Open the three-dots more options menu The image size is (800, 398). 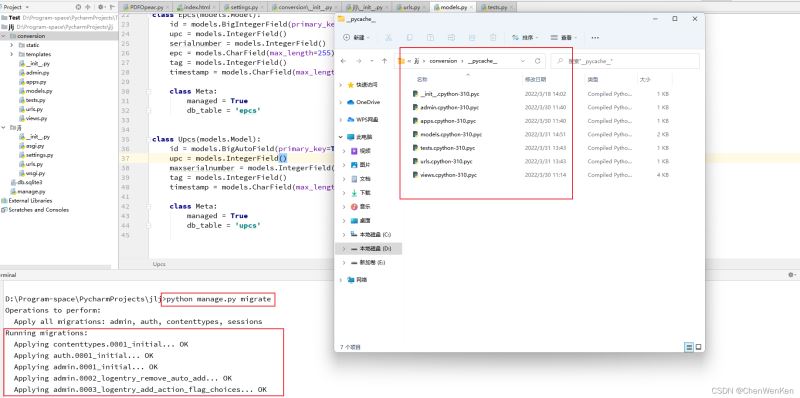coord(595,38)
